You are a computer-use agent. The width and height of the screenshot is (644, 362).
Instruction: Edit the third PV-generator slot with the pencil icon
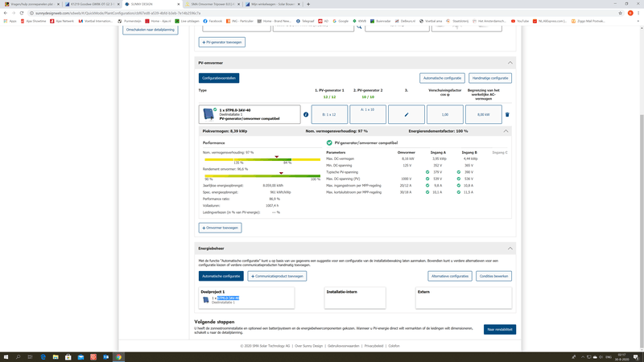tap(407, 114)
